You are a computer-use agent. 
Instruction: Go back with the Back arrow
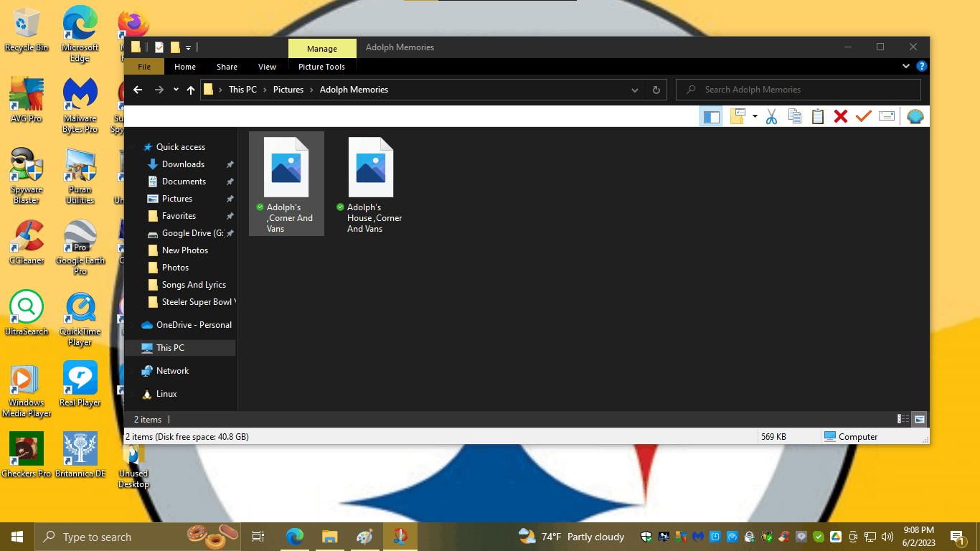(138, 90)
